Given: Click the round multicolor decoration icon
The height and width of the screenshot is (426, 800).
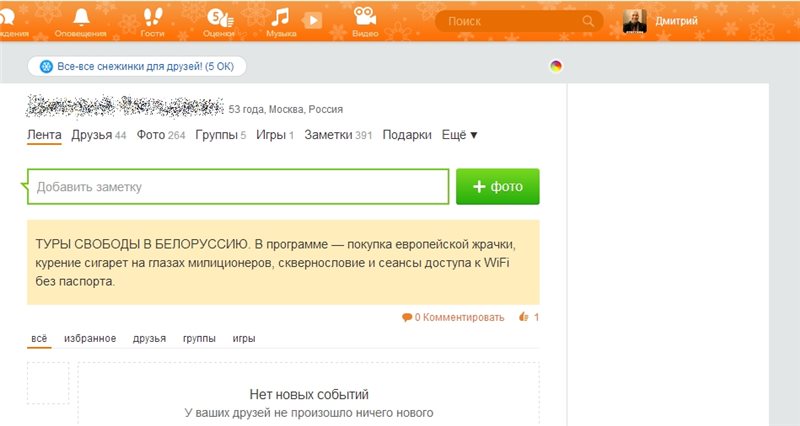Looking at the screenshot, I should tap(556, 66).
